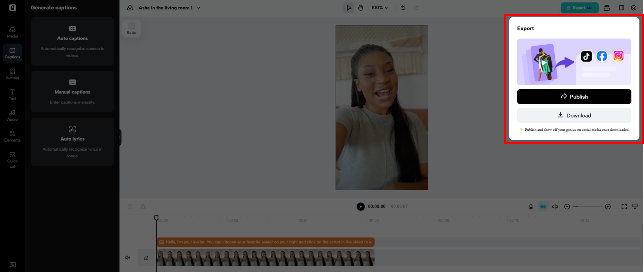Screen dimensions: 644x272
Task: Click the Download button
Action: tap(574, 115)
